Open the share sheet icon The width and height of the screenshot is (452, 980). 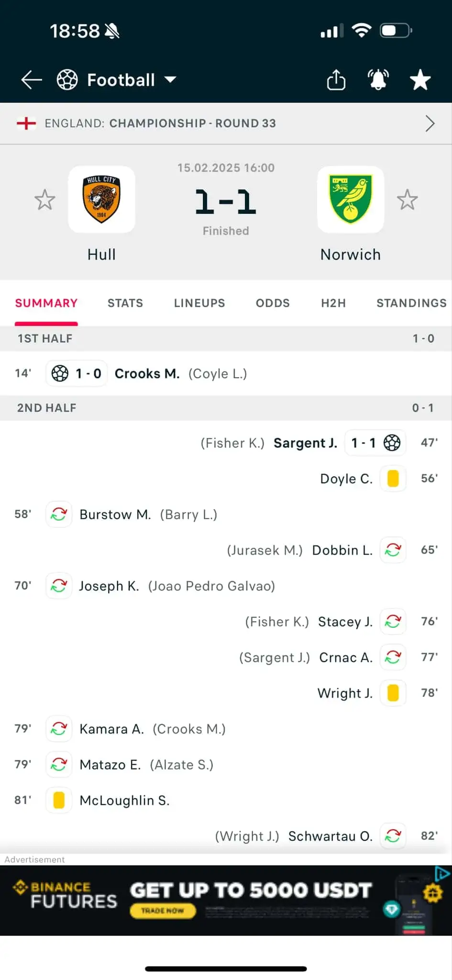[336, 80]
